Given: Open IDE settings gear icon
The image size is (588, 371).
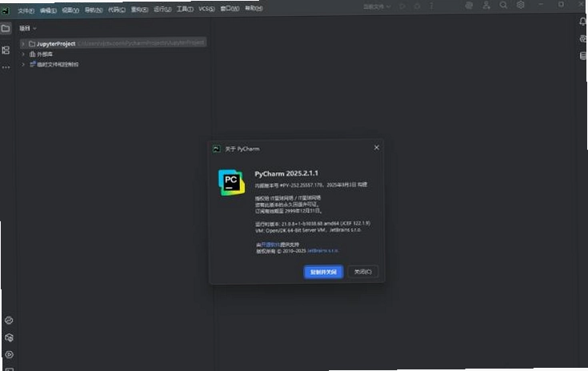Looking at the screenshot, I should point(521,5).
